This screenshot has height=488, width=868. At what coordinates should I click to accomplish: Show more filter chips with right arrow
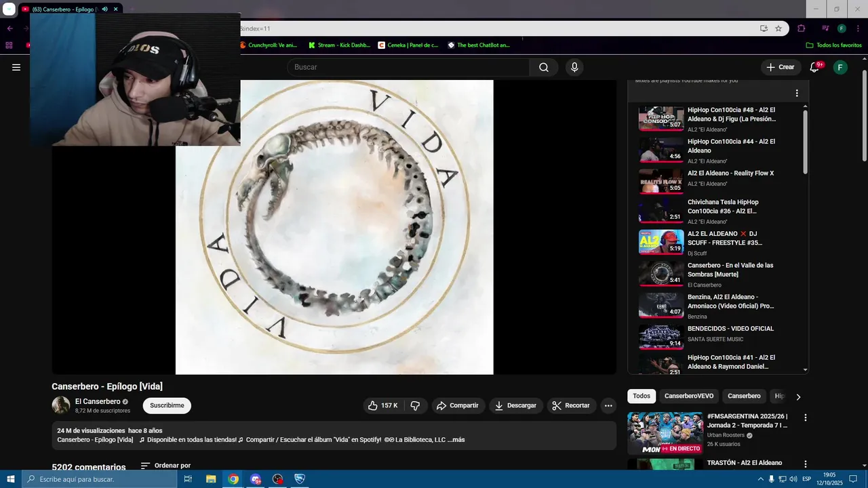(x=798, y=396)
